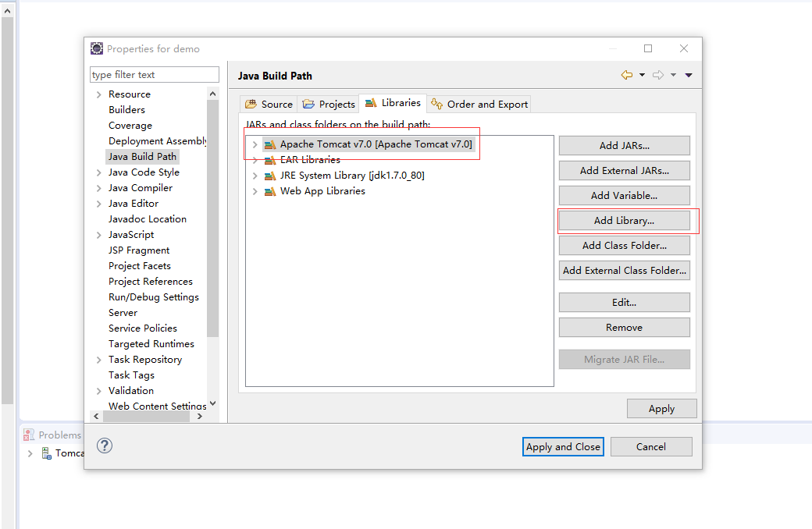Expand Java Code Style node
Image resolution: width=812 pixels, height=529 pixels.
click(98, 172)
